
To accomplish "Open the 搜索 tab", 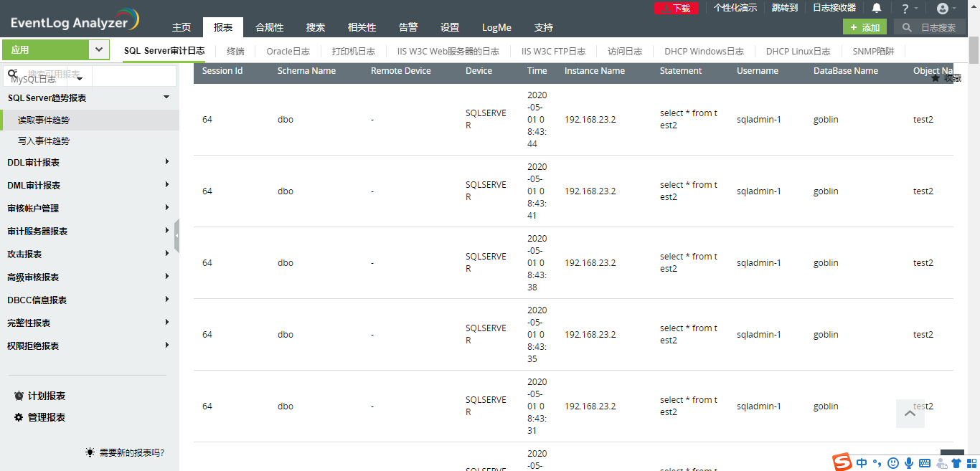I will (x=316, y=28).
